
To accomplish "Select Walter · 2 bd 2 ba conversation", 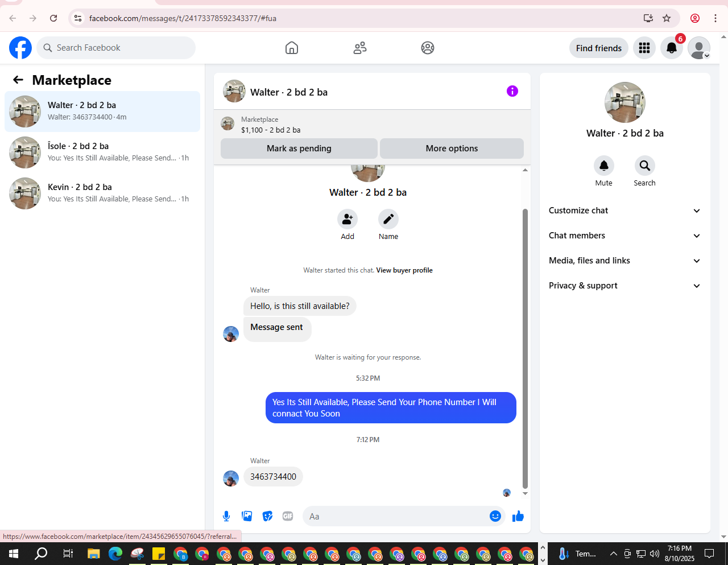I will pos(102,112).
